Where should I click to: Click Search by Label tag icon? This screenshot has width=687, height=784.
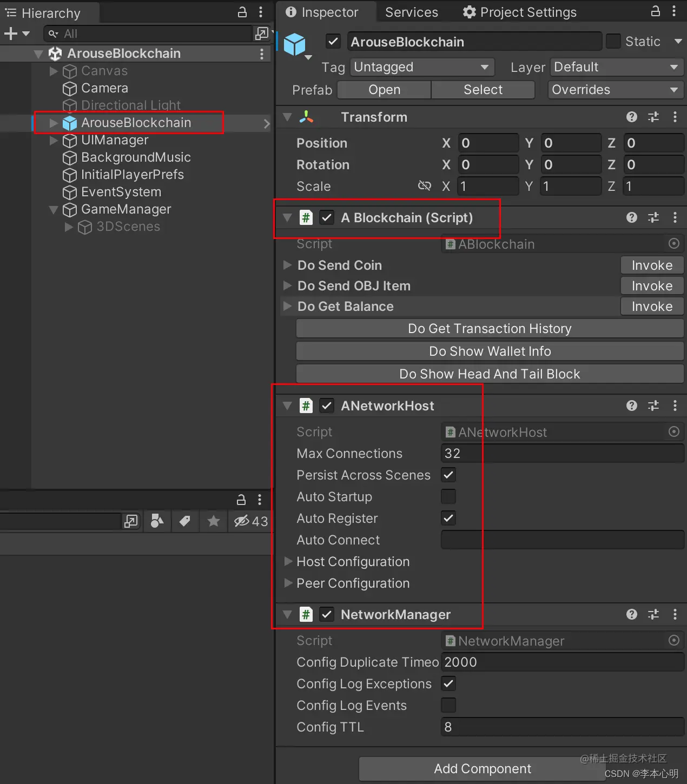tap(185, 521)
